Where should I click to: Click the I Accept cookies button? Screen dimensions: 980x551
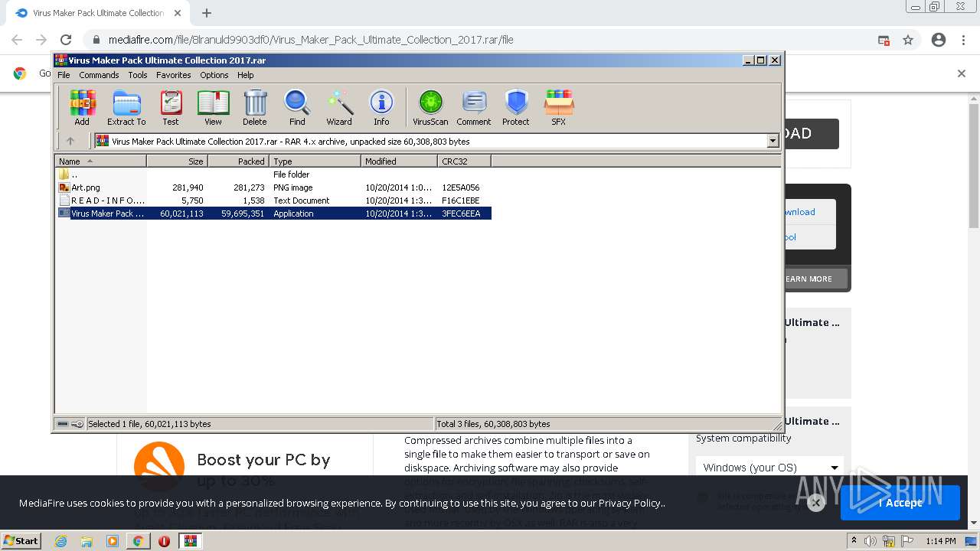tap(900, 503)
